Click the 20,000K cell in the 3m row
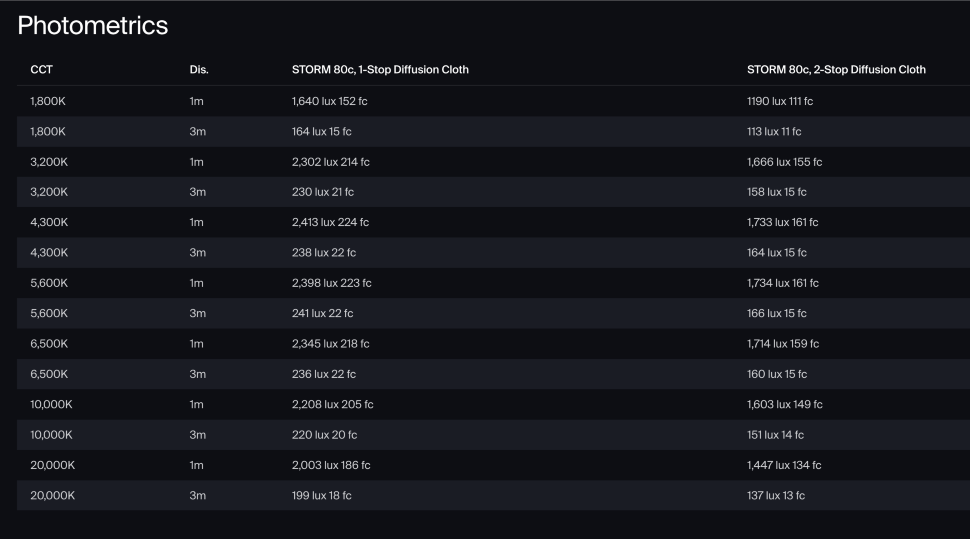The image size is (970, 539). click(53, 495)
